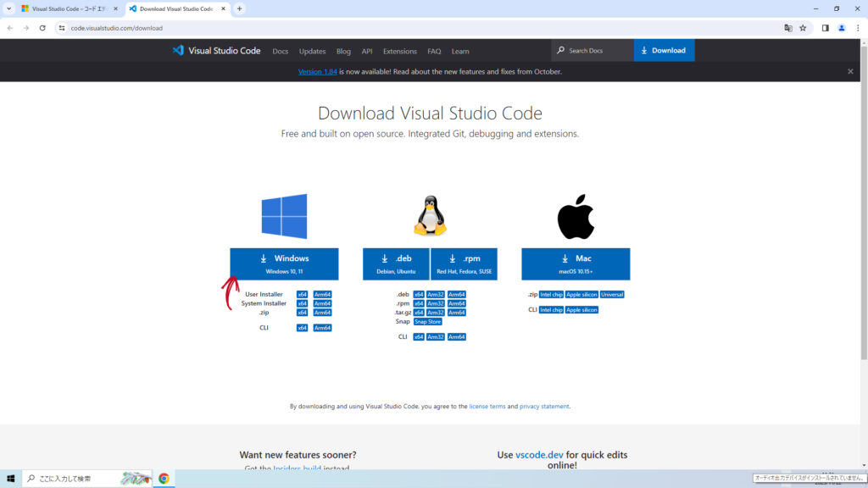Image resolution: width=868 pixels, height=488 pixels.
Task: Switch to the first Visual Studio Code tab
Action: (x=70, y=8)
